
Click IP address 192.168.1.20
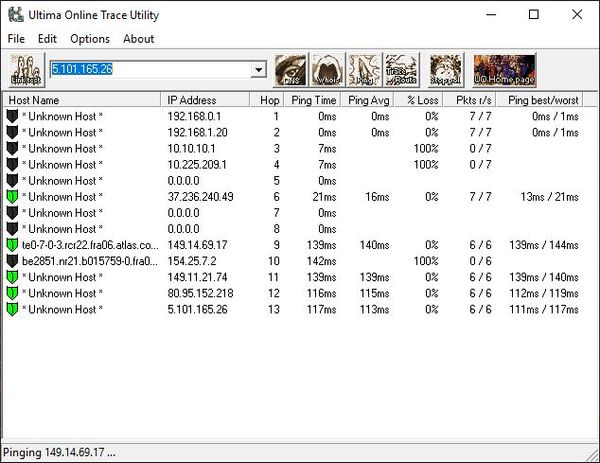197,132
